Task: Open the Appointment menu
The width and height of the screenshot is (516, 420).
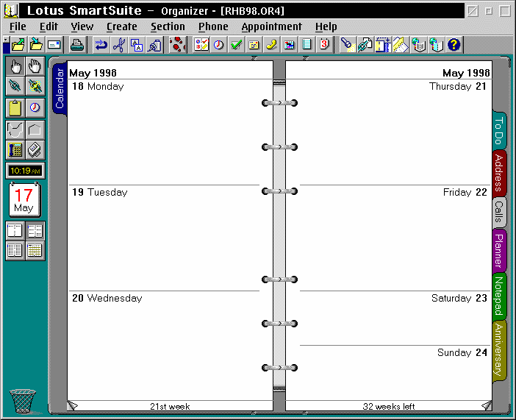Action: (x=271, y=26)
